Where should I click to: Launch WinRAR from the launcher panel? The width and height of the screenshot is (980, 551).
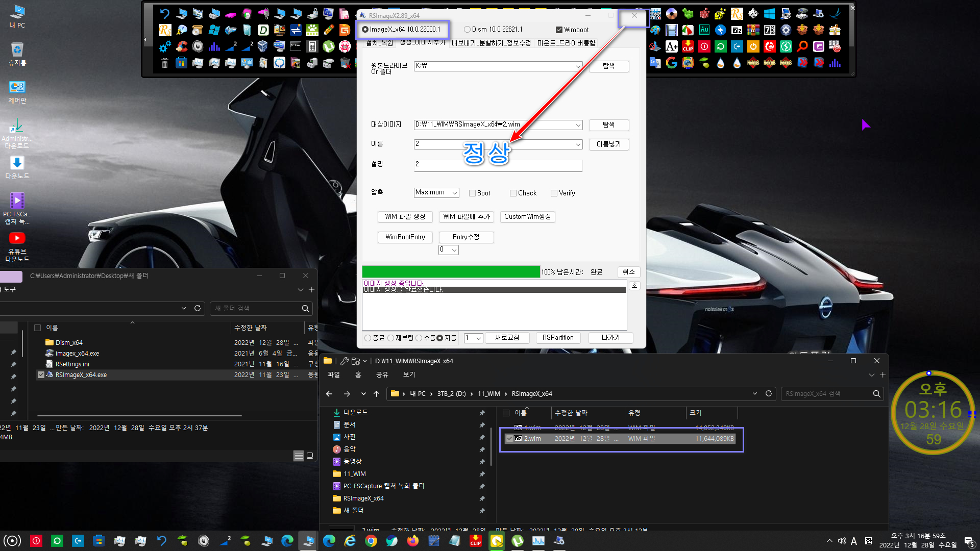pyautogui.click(x=753, y=30)
